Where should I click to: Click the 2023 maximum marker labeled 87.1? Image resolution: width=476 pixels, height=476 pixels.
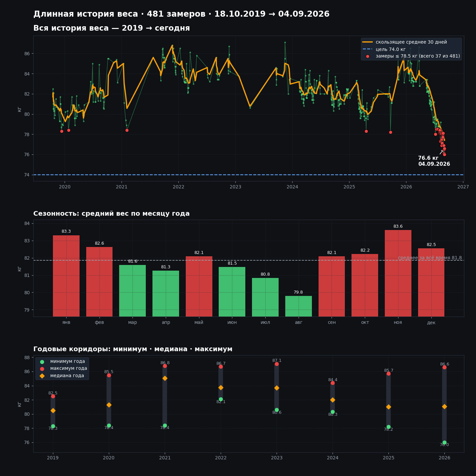277,364
